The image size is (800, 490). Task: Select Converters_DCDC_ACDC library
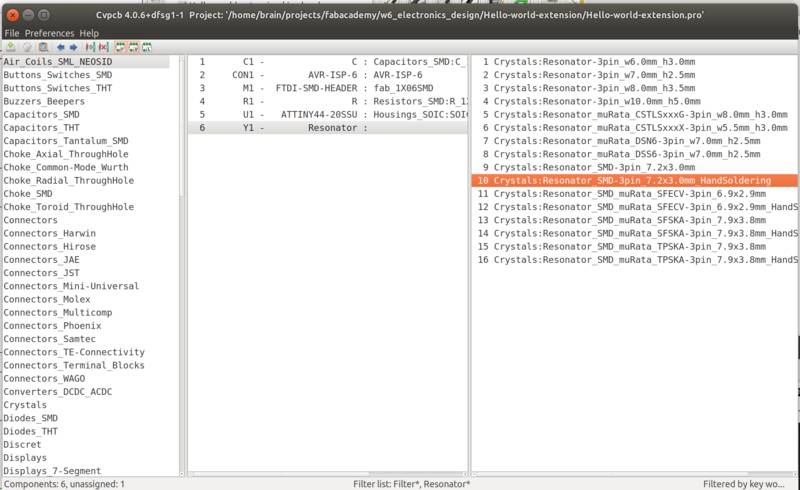[58, 392]
